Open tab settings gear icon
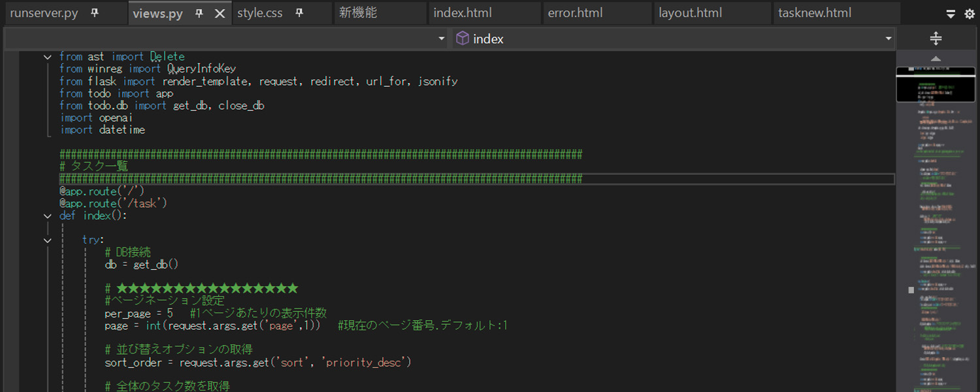980x392 pixels. click(969, 14)
